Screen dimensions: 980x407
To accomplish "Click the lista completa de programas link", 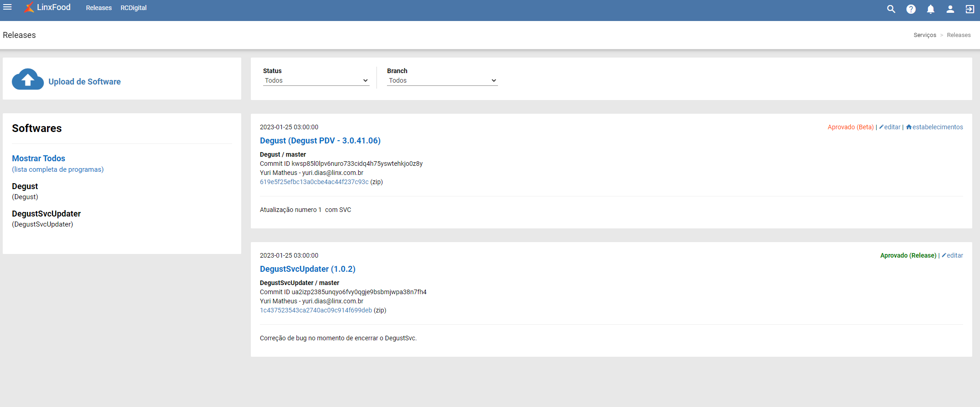I will pos(58,169).
